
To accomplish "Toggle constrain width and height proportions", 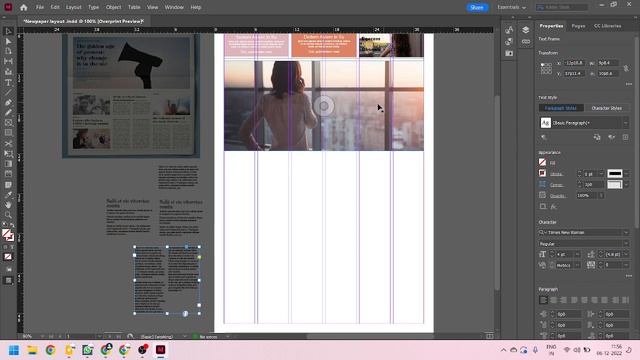I will (626, 68).
